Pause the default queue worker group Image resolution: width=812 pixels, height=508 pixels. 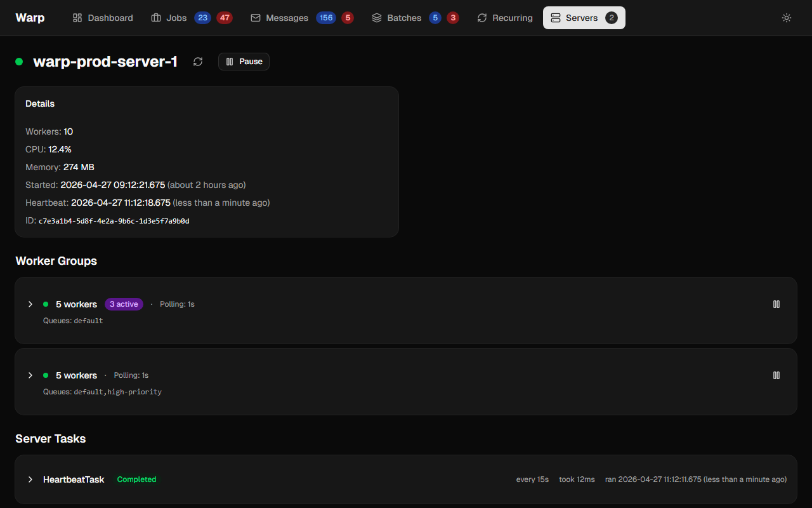pos(776,304)
